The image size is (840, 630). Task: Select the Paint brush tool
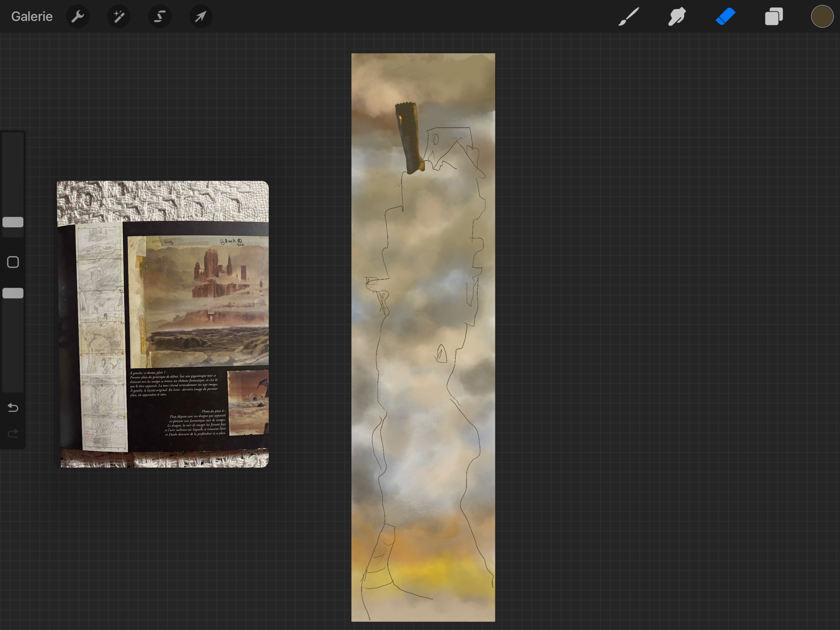pyautogui.click(x=629, y=16)
